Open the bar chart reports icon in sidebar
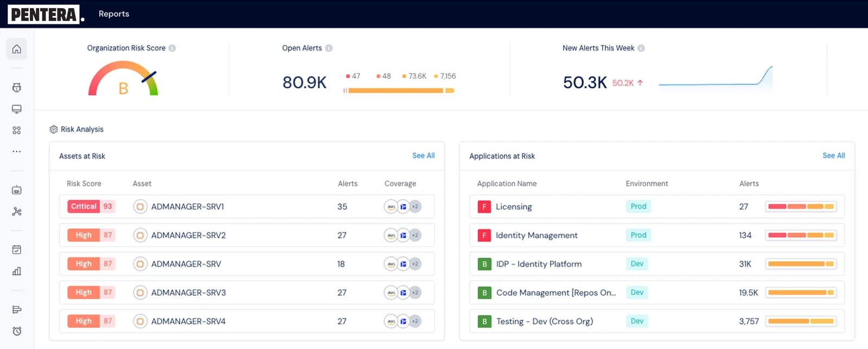868x349 pixels. 17,271
